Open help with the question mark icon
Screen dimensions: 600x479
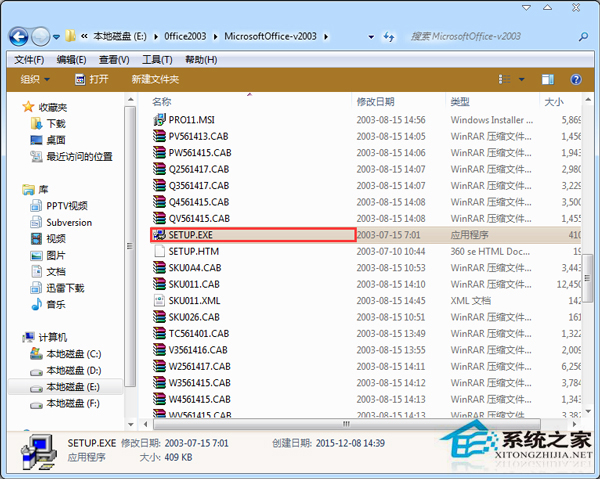(576, 79)
